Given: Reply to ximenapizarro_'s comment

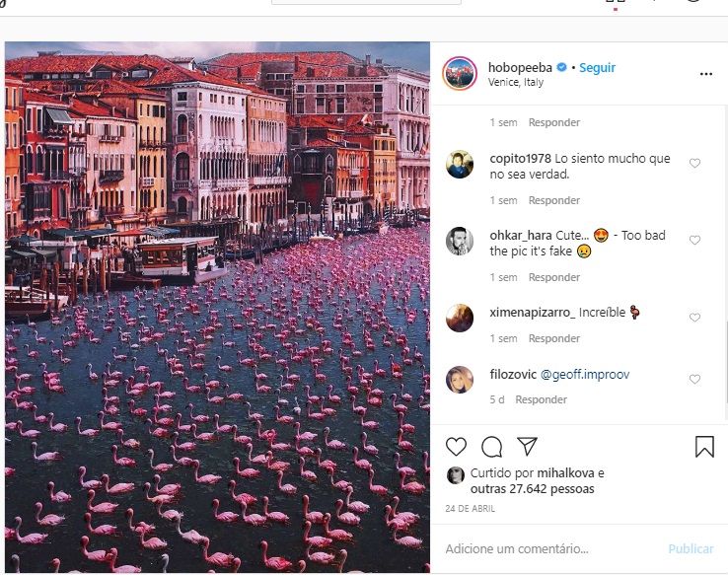Looking at the screenshot, I should 554,338.
